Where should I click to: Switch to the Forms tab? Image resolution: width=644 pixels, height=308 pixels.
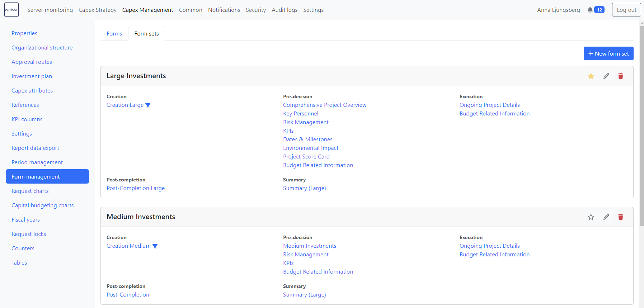point(114,33)
